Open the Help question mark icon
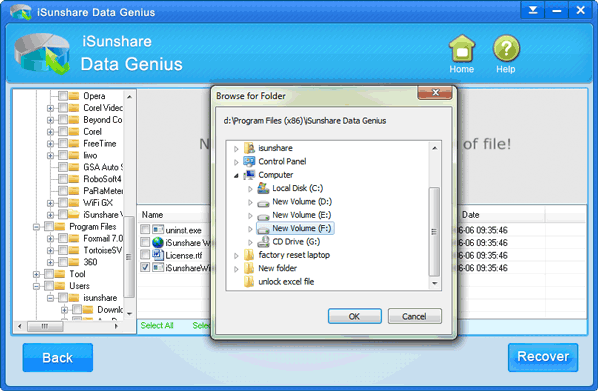The image size is (598, 391). pyautogui.click(x=506, y=48)
